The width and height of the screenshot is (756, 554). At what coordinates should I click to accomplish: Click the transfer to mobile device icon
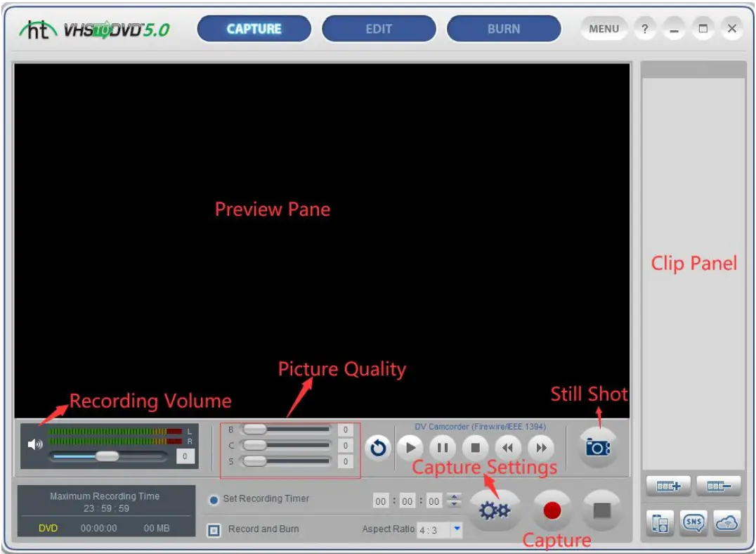(660, 523)
